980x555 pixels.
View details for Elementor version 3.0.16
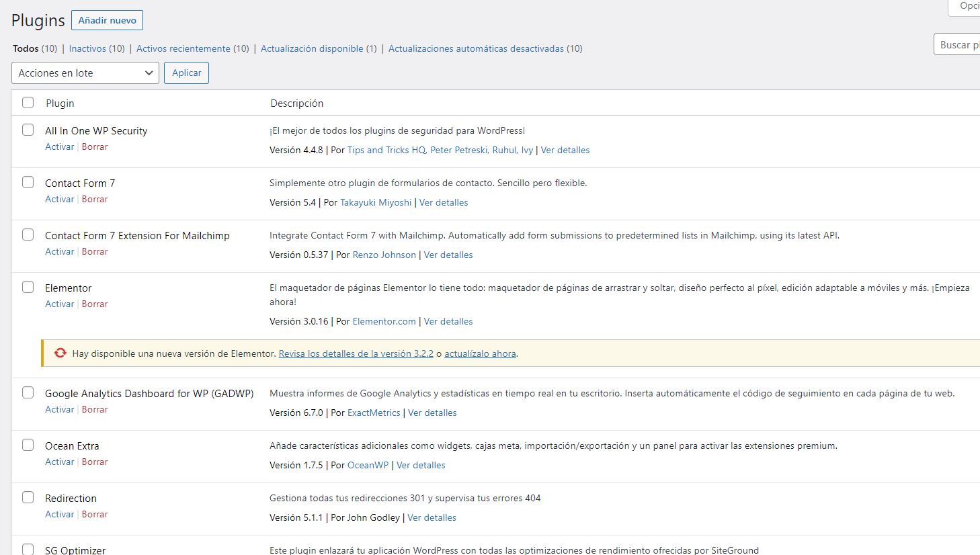[448, 321]
